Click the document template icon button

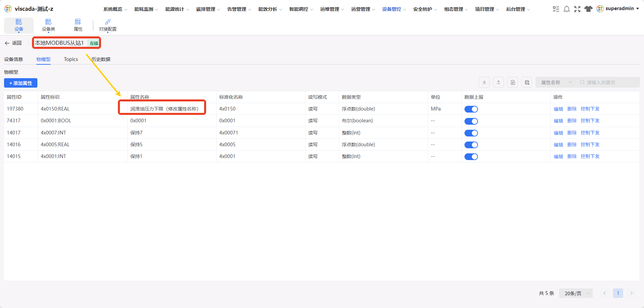[x=513, y=82]
